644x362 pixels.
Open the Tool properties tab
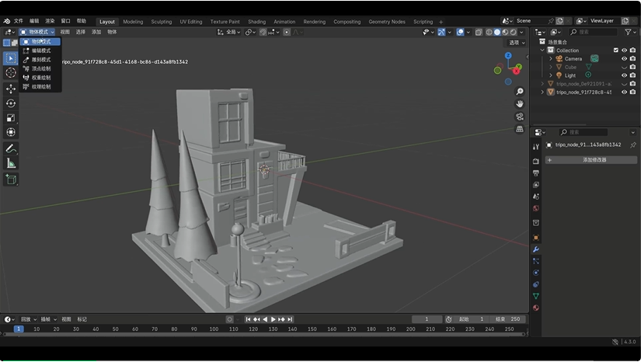pos(535,147)
